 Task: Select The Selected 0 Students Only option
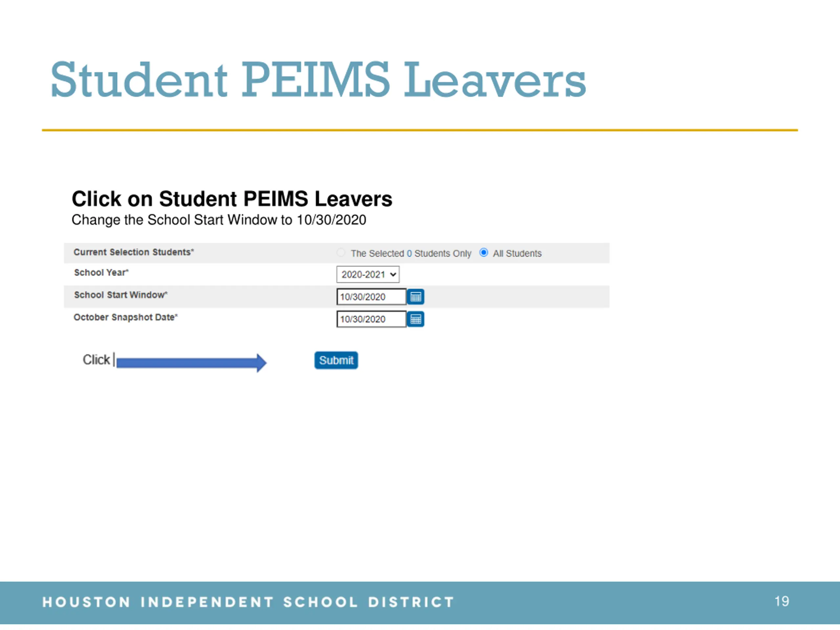pos(341,253)
